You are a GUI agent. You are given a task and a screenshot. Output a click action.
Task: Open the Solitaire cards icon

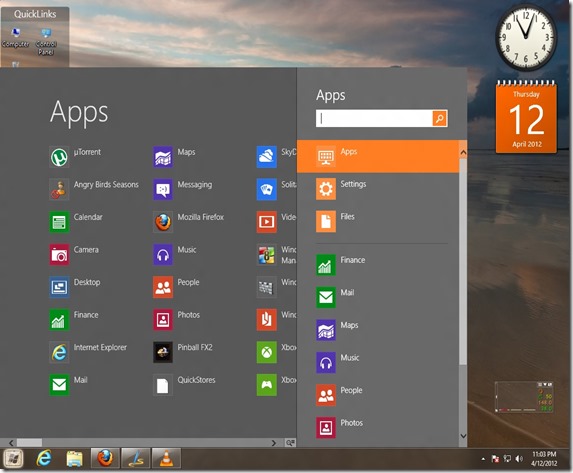pyautogui.click(x=267, y=189)
